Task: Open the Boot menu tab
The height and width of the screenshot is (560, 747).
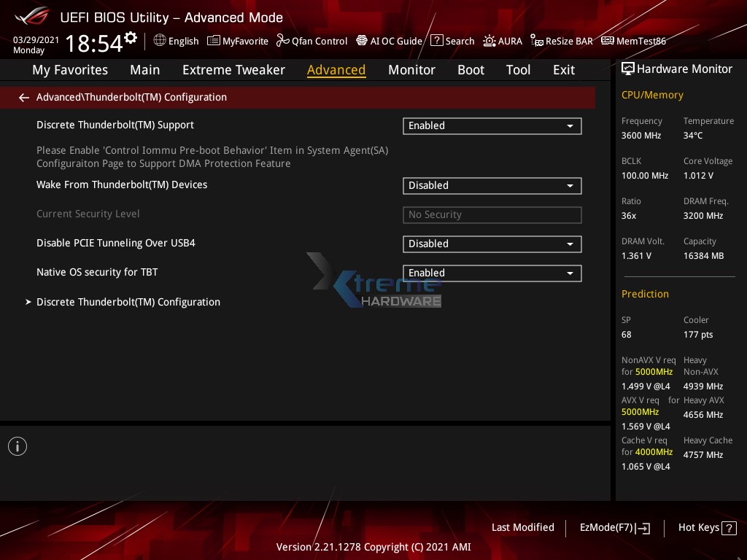Action: point(471,70)
